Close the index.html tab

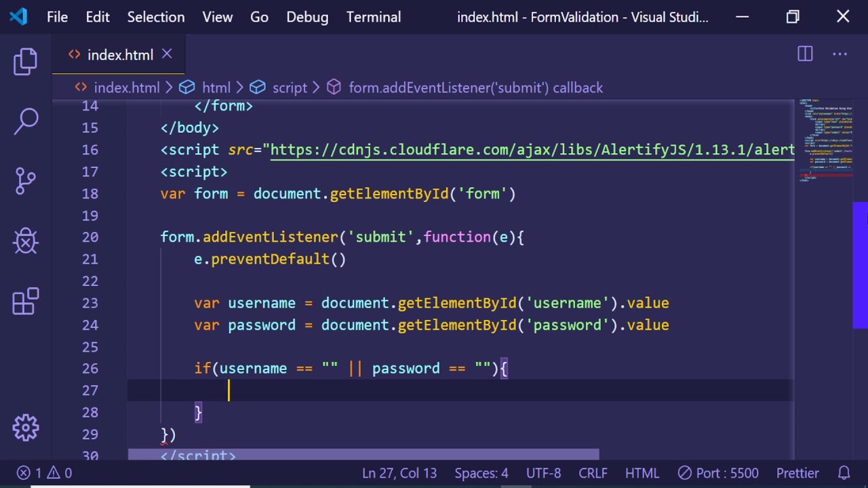point(167,54)
